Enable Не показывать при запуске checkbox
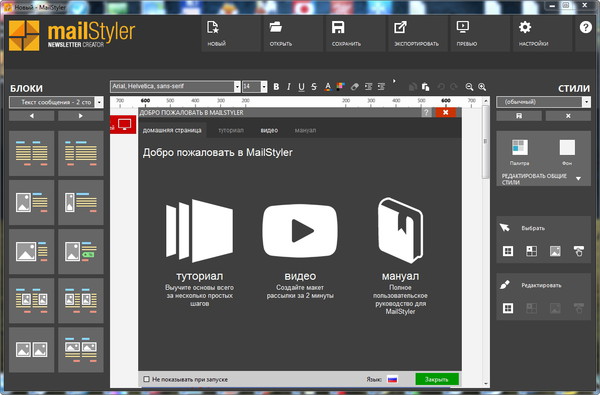The width and height of the screenshot is (600, 395). click(x=146, y=379)
